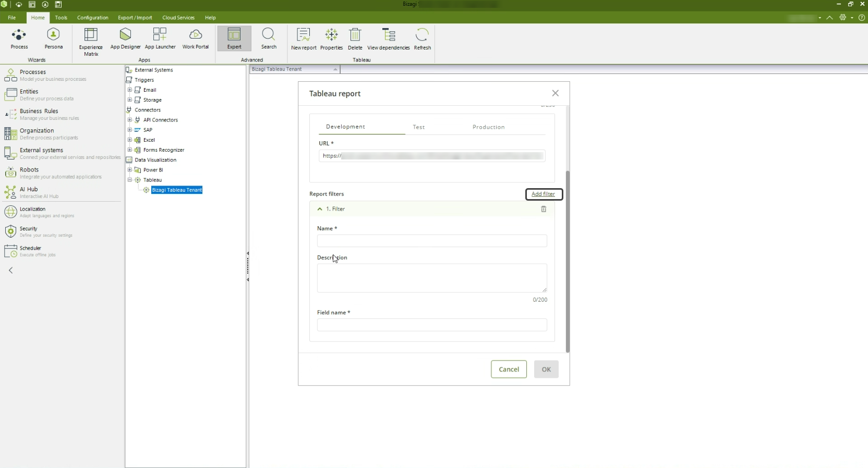Open App Designer

coord(125,39)
